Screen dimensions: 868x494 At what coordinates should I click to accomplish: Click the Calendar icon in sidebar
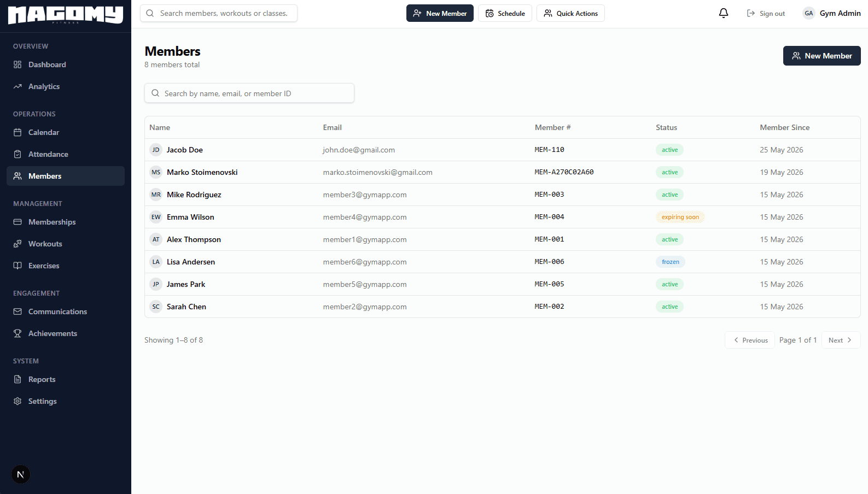pyautogui.click(x=18, y=132)
